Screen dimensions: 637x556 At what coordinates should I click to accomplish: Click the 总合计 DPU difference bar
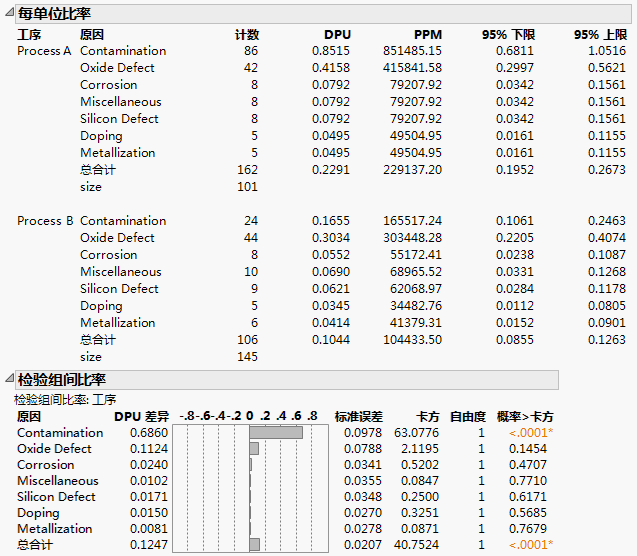click(254, 544)
